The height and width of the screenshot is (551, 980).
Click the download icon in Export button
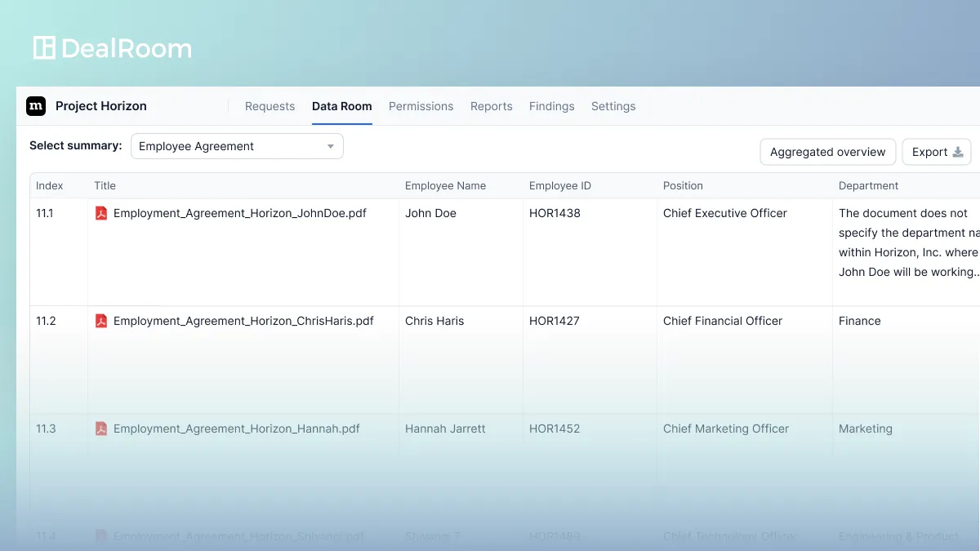[x=959, y=152]
